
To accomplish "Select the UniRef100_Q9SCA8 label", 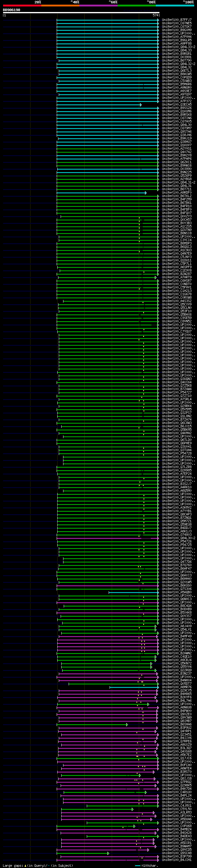I will coord(177,853).
